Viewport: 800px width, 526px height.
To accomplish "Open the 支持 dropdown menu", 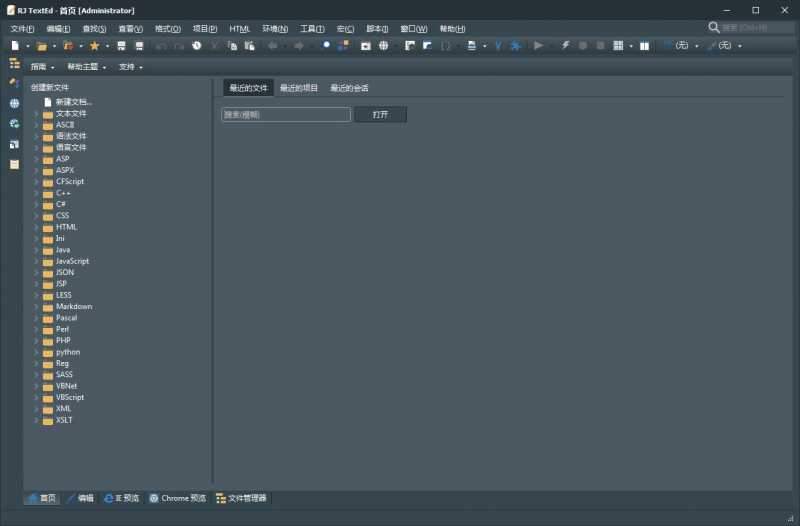I will [x=130, y=67].
